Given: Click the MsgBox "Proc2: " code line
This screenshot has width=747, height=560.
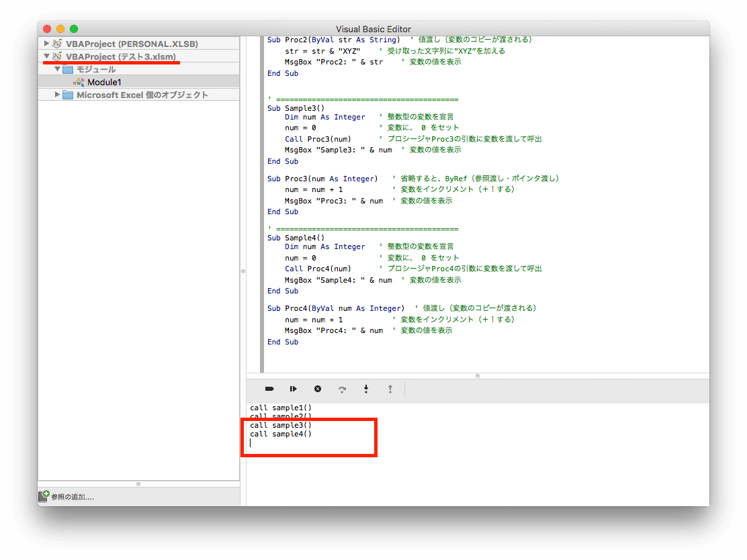Looking at the screenshot, I should (x=334, y=62).
